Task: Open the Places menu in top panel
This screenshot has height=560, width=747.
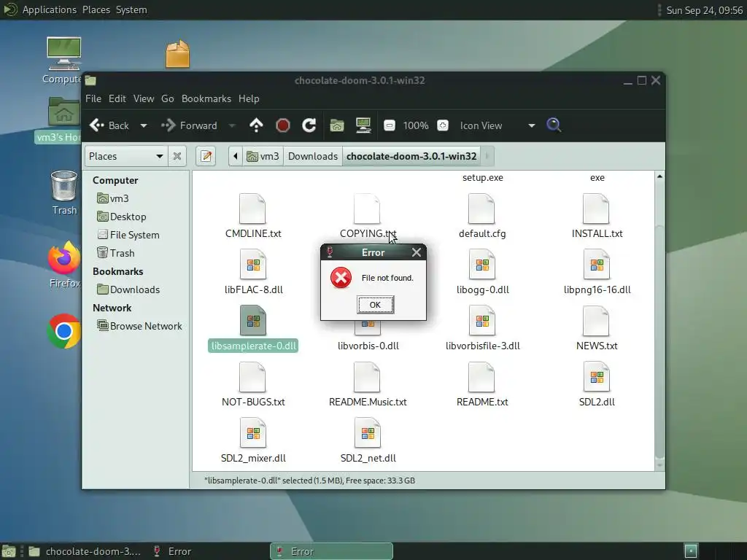Action: 96,9
